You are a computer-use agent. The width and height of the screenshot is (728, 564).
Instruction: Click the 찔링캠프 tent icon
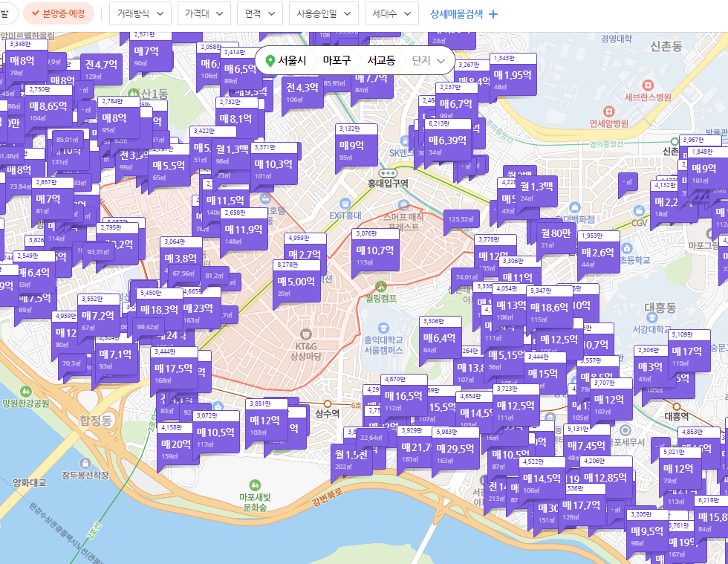point(381,286)
